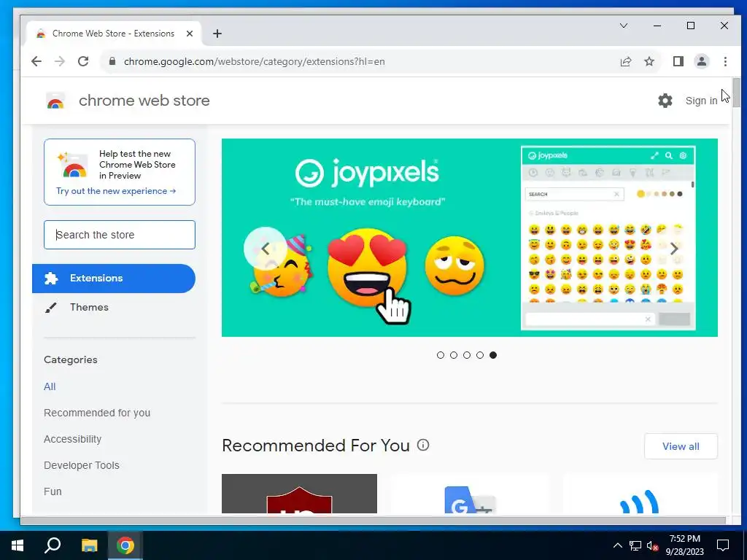
Task: Open a new tab with plus button
Action: (217, 34)
